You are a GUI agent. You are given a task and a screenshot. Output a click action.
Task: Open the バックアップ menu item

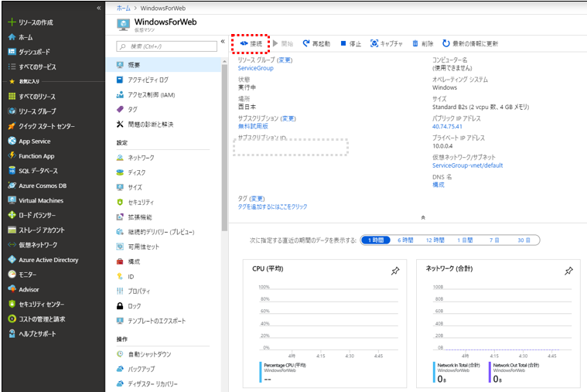[164, 369]
